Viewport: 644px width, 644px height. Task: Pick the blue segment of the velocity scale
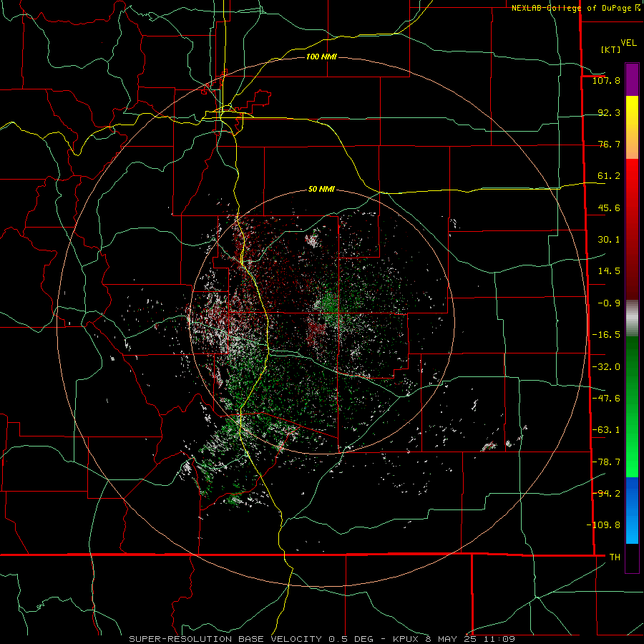632,510
